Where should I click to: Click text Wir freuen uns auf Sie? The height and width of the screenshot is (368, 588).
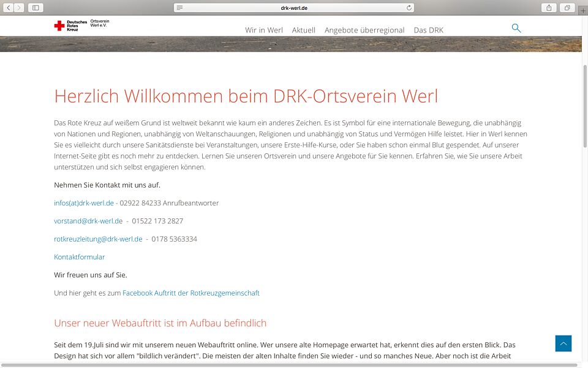[91, 275]
